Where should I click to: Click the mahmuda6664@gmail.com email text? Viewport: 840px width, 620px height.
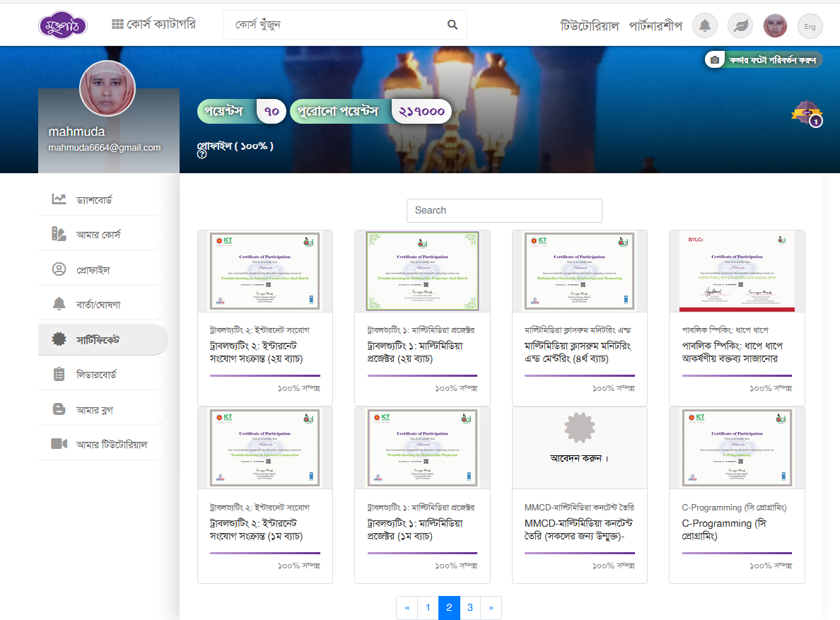105,148
